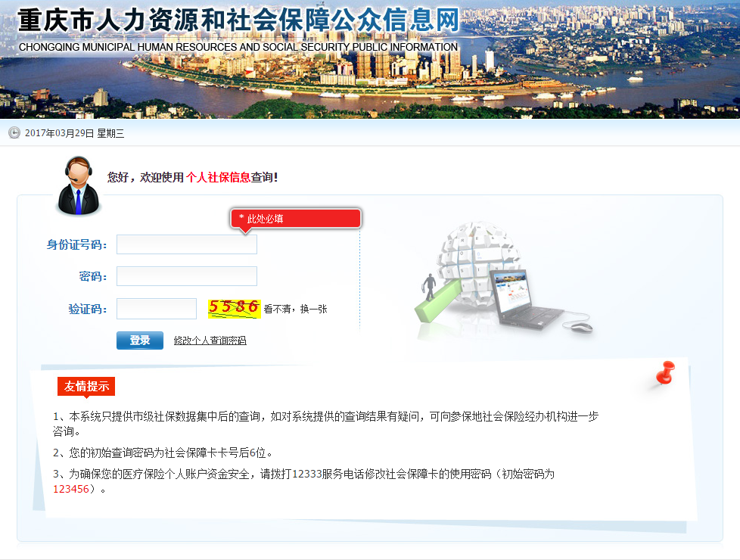
Task: Click the red 此处必填 tooltip bubble
Action: [x=296, y=219]
